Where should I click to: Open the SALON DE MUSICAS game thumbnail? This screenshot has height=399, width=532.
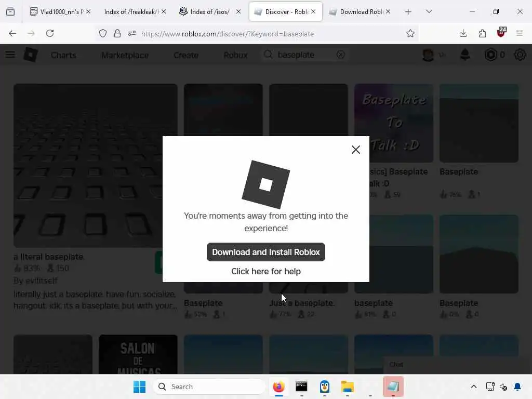(138, 354)
